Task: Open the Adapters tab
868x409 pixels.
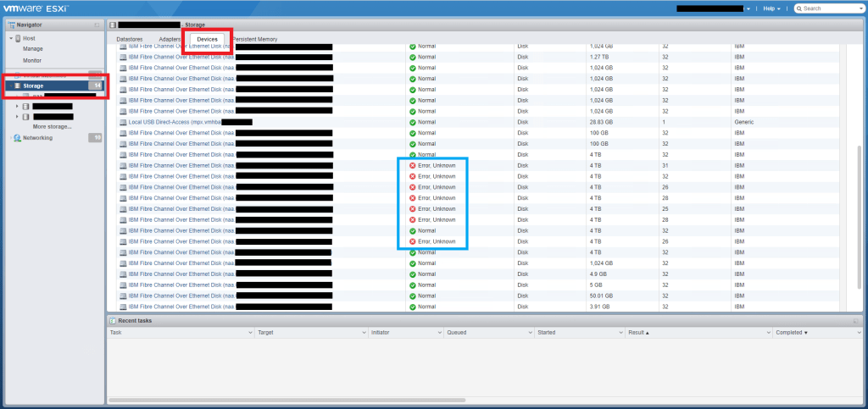Action: pos(170,39)
